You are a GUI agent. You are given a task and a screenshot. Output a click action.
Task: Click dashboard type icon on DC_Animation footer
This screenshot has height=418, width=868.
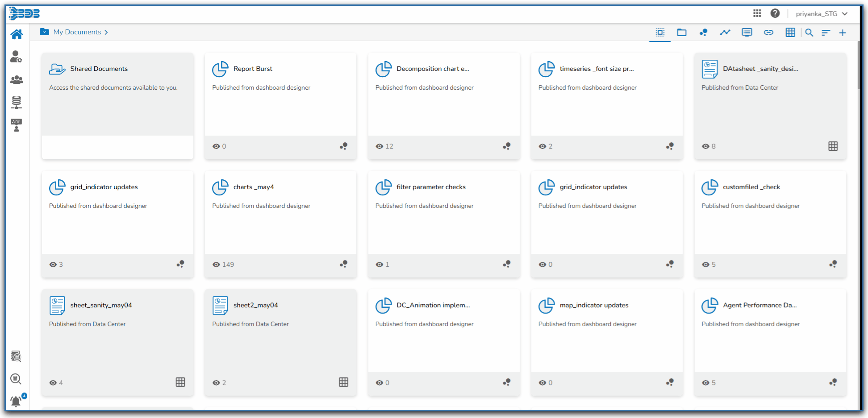507,382
